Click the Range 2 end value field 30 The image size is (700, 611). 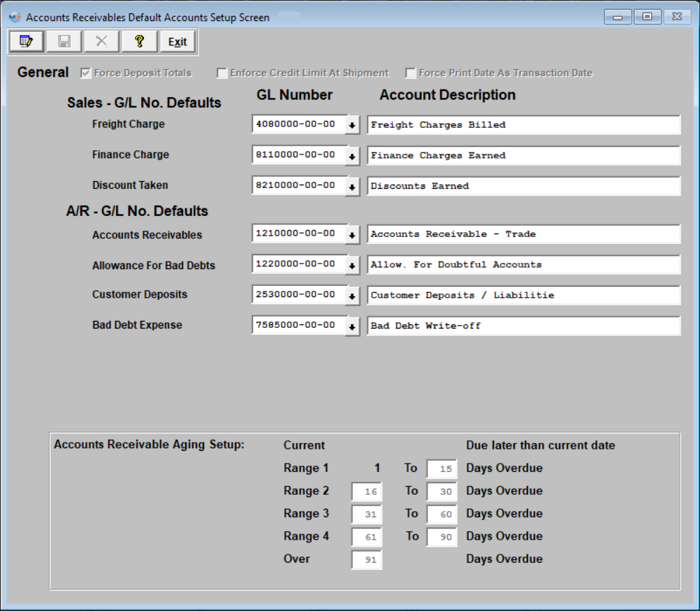[442, 491]
